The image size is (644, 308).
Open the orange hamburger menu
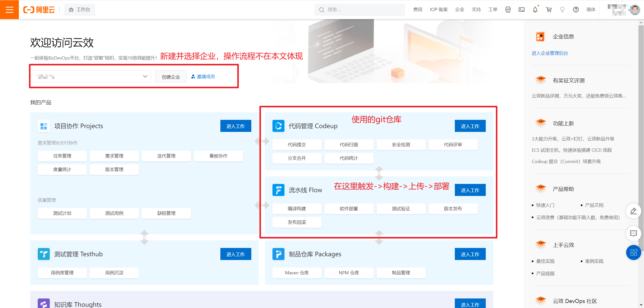(9, 10)
